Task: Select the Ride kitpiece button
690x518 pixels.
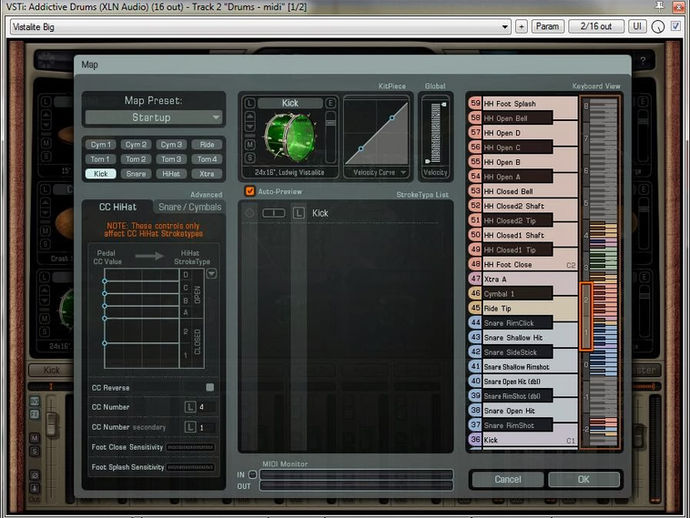Action: point(207,144)
